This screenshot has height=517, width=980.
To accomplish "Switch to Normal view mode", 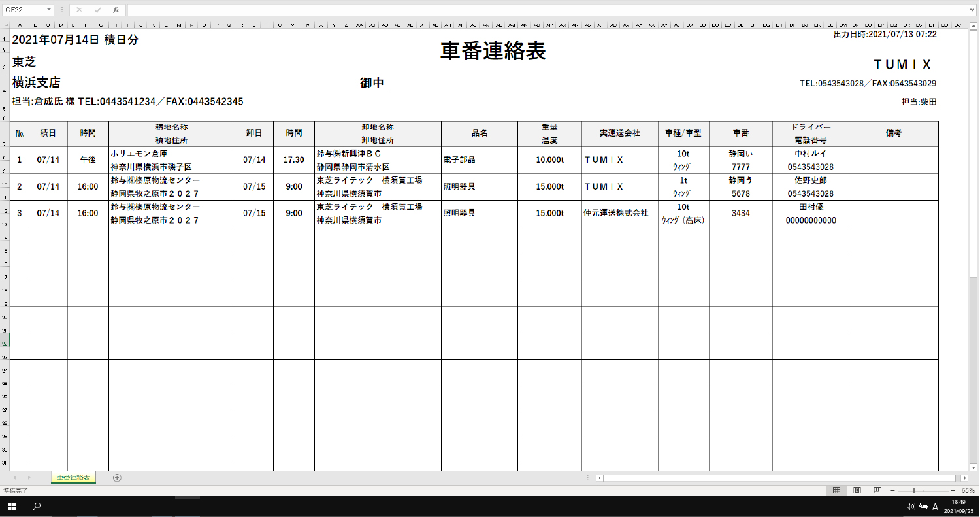I will point(836,490).
